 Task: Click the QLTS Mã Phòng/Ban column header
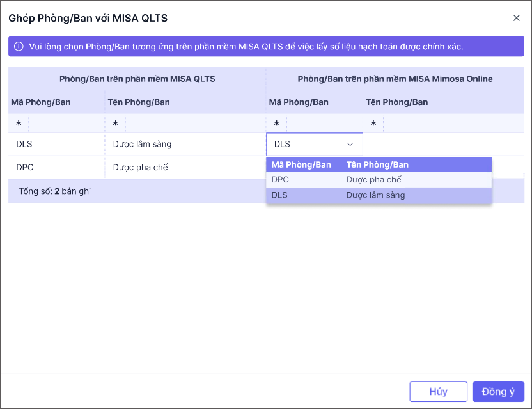click(57, 102)
